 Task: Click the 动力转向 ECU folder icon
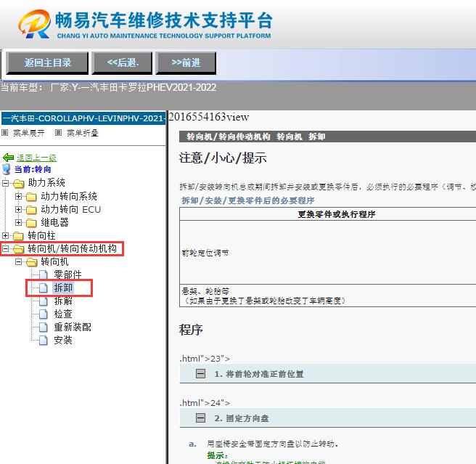pyautogui.click(x=31, y=210)
